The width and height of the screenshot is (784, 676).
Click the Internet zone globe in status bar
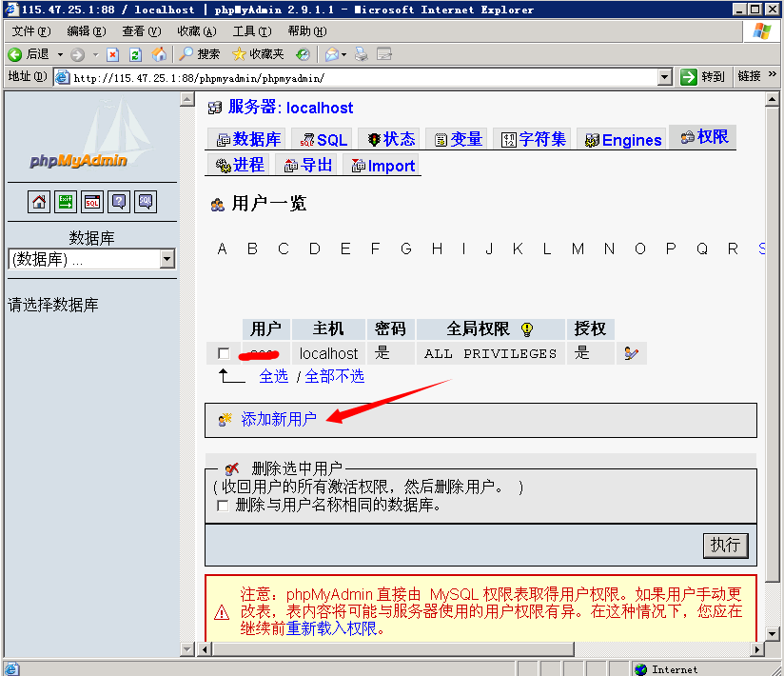click(x=640, y=669)
